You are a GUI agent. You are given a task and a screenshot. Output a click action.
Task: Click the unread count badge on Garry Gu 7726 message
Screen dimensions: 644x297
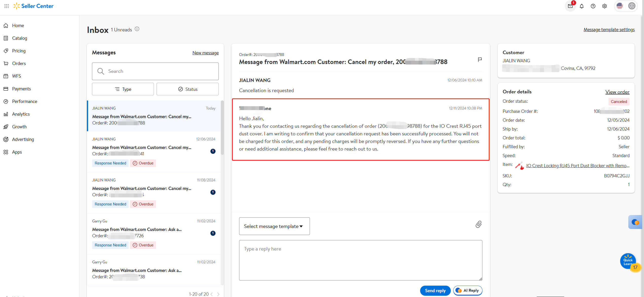[x=213, y=233]
